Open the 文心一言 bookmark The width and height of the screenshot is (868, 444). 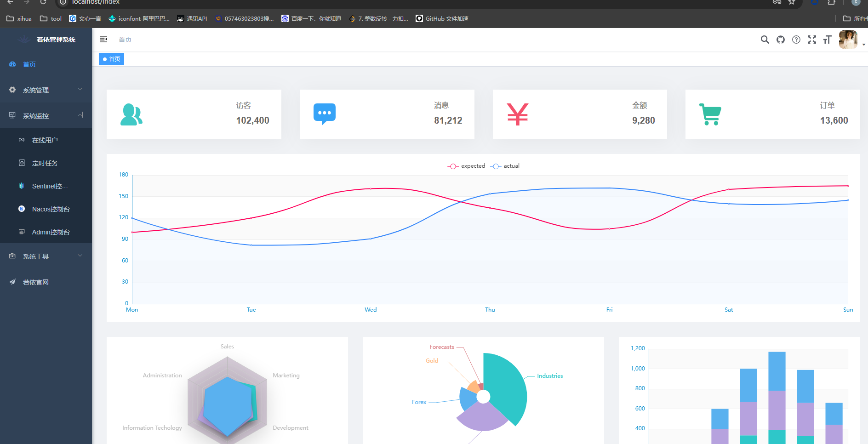pos(85,18)
